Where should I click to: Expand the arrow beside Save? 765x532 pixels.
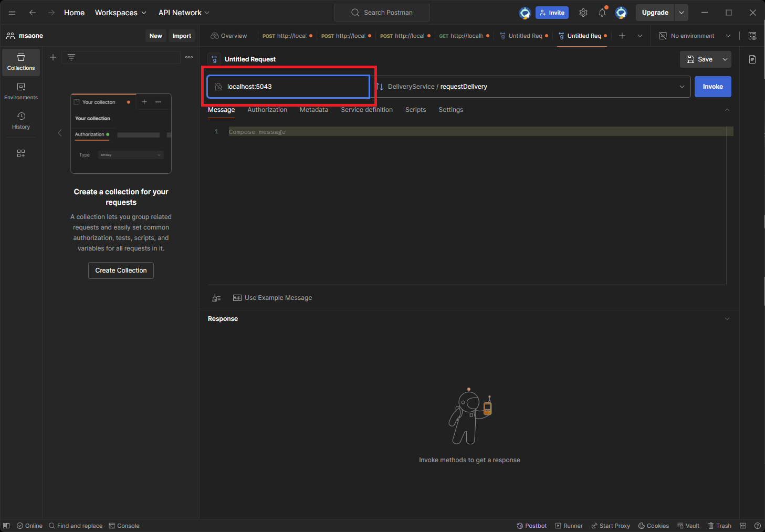[725, 59]
